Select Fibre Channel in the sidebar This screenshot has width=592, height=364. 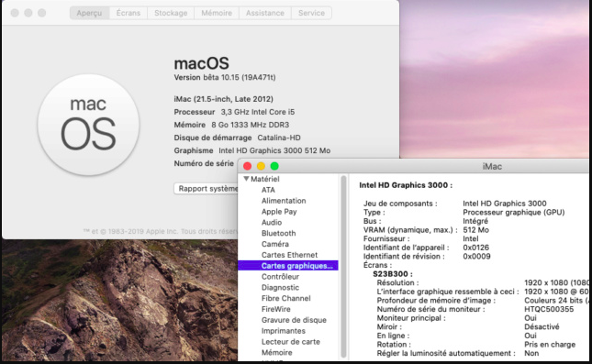[x=285, y=298]
